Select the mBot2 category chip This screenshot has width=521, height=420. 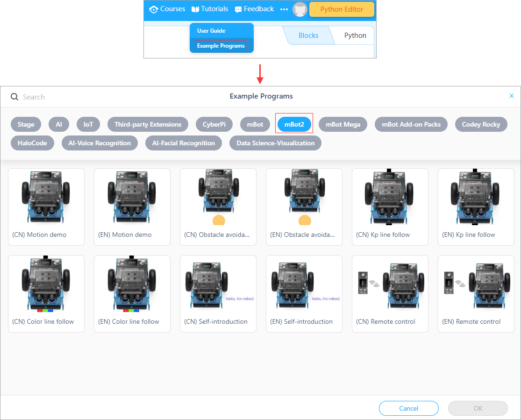point(294,124)
